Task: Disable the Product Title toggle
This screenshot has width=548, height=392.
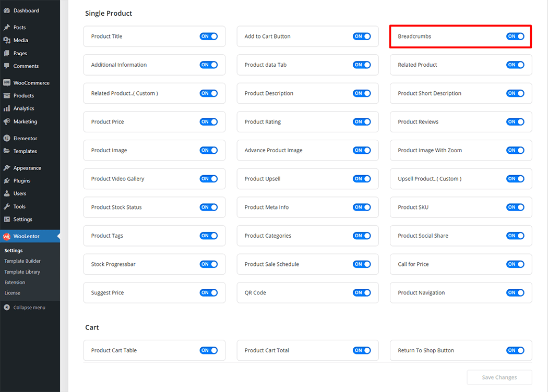Action: [208, 36]
